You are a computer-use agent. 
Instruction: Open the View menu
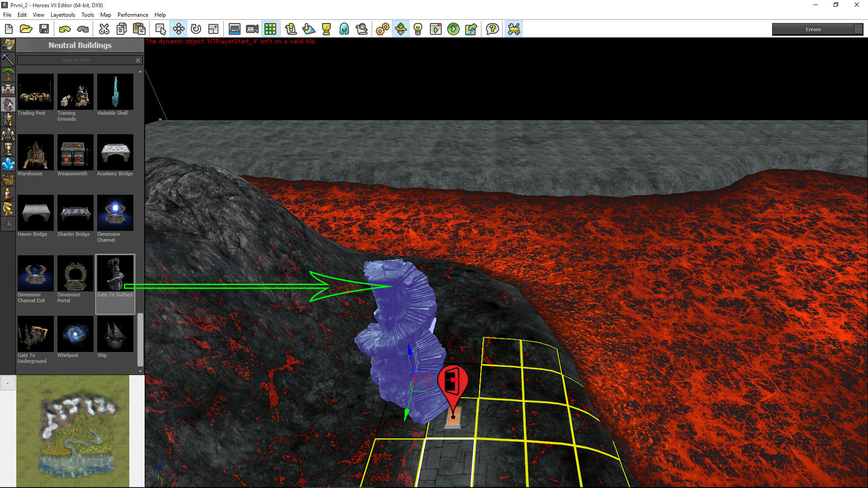(x=38, y=15)
